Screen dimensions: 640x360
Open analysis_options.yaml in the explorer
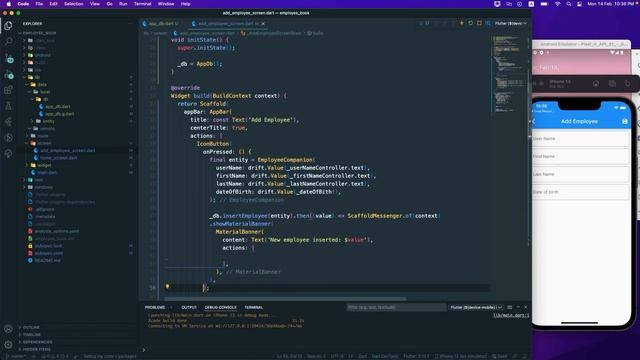tap(57, 231)
